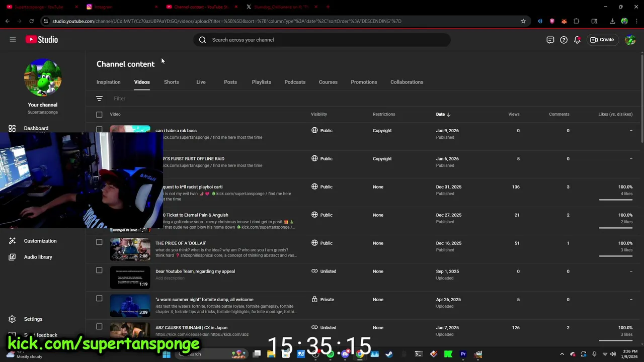Open Steam from the taskbar
The width and height of the screenshot is (644, 362).
pyautogui.click(x=389, y=354)
